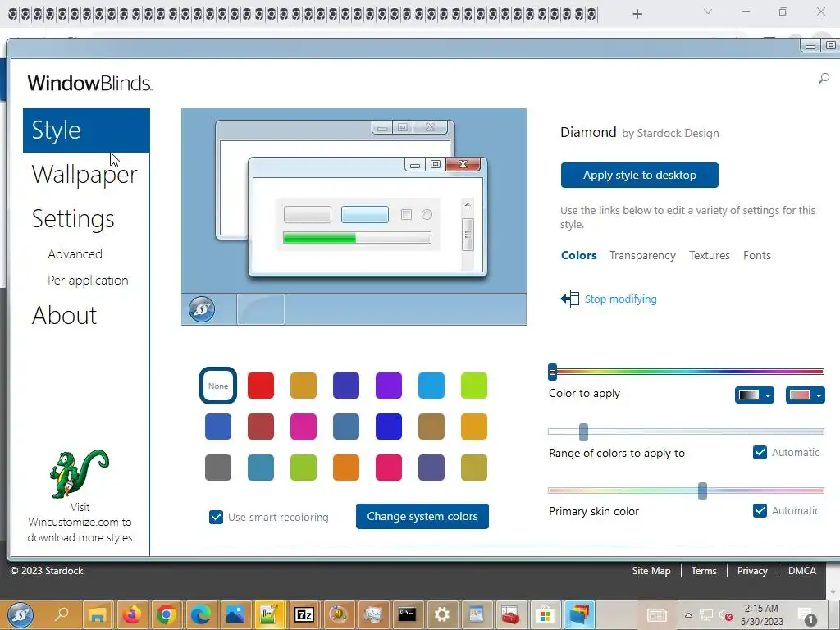This screenshot has width=840, height=630.
Task: Open the About section
Action: 64,315
